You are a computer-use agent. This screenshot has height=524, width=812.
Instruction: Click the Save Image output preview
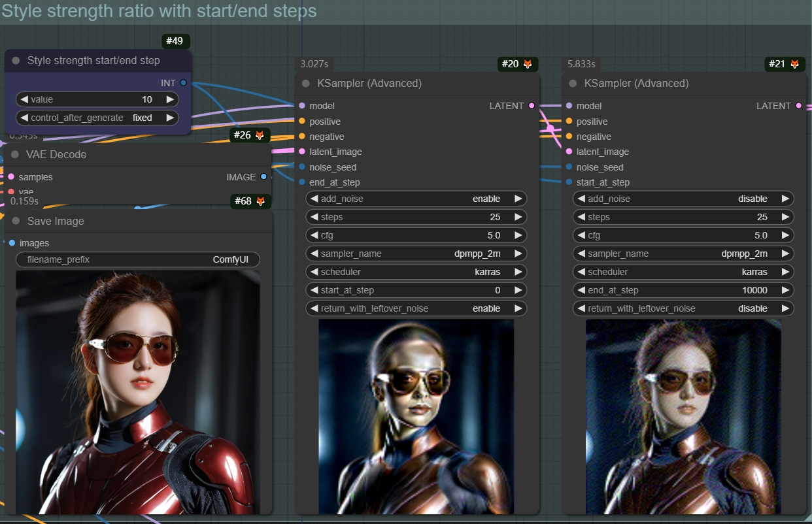(137, 392)
